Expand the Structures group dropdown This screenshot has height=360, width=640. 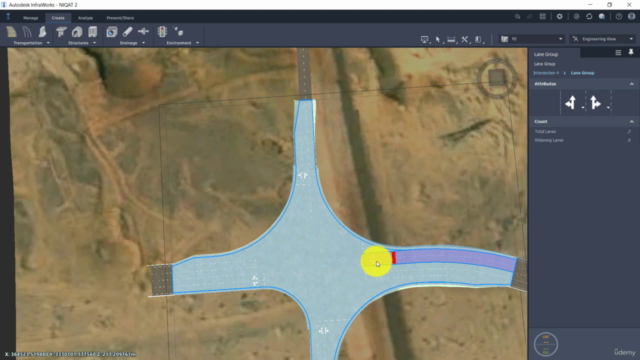pyautogui.click(x=94, y=43)
